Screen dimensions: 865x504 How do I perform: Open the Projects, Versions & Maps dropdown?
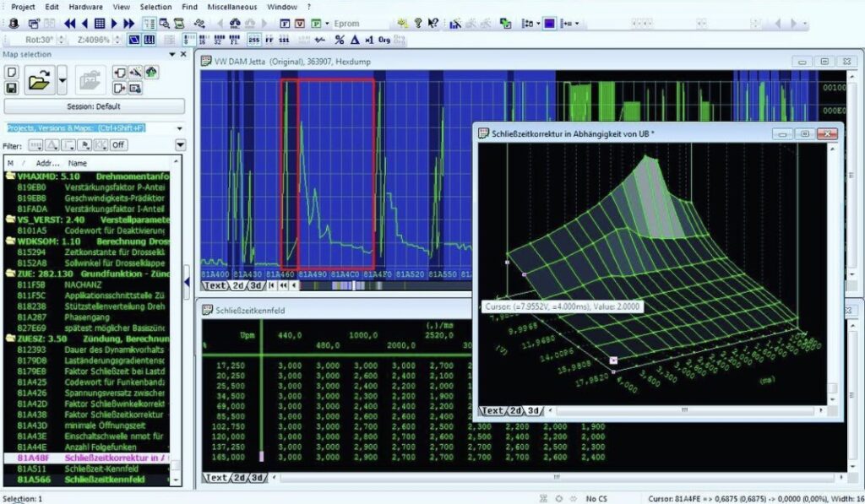click(x=179, y=128)
